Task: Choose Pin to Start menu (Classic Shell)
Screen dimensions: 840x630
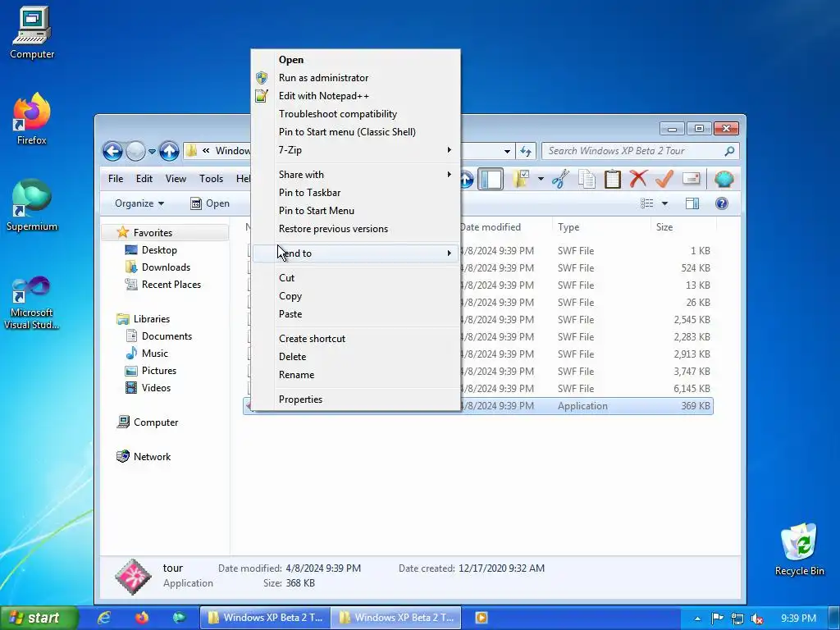Action: coord(356,132)
